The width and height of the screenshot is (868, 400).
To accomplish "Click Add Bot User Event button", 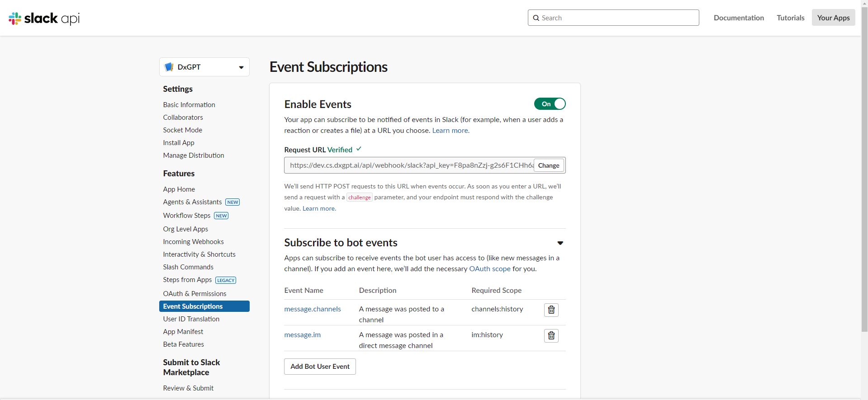I will click(x=320, y=367).
